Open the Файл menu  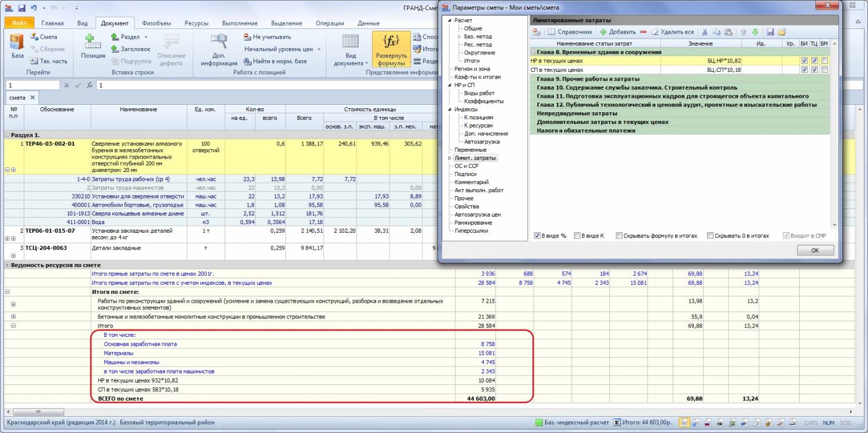pyautogui.click(x=19, y=23)
